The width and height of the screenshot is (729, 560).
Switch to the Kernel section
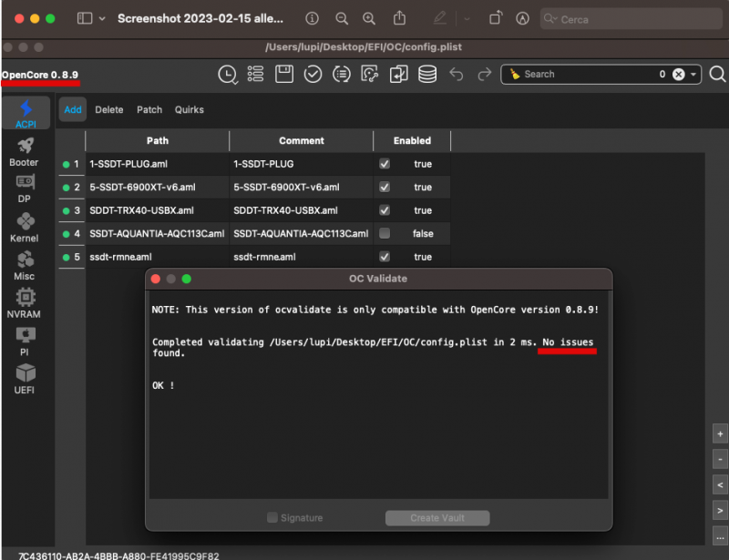(x=25, y=226)
